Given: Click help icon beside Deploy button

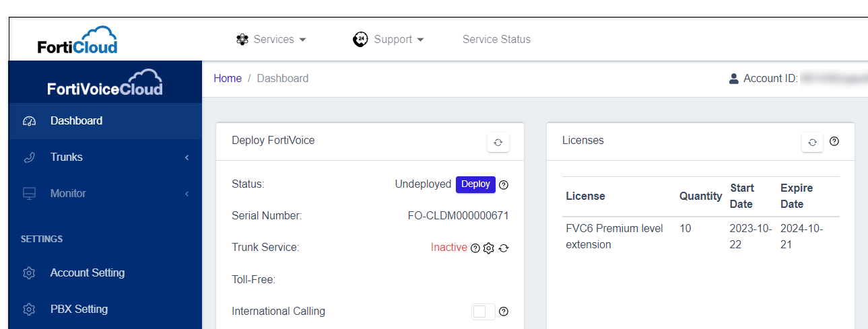Looking at the screenshot, I should point(504,185).
